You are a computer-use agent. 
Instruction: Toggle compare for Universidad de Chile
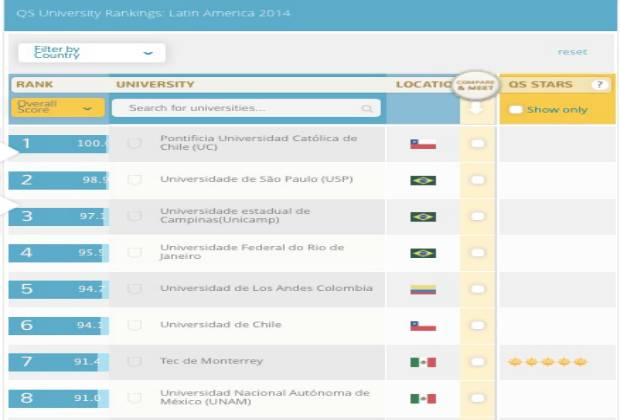(477, 325)
